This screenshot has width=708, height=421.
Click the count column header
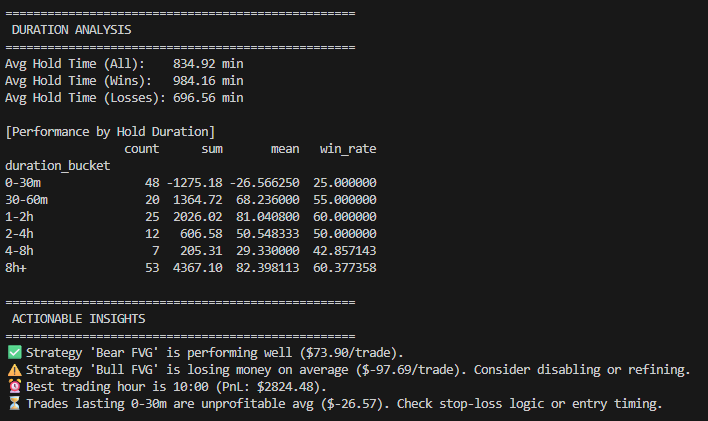tap(141, 149)
